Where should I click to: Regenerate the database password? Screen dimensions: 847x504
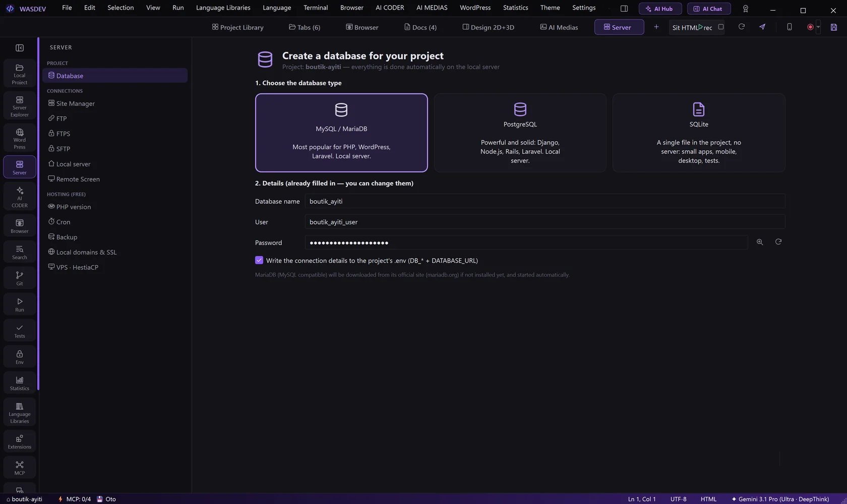click(x=778, y=242)
